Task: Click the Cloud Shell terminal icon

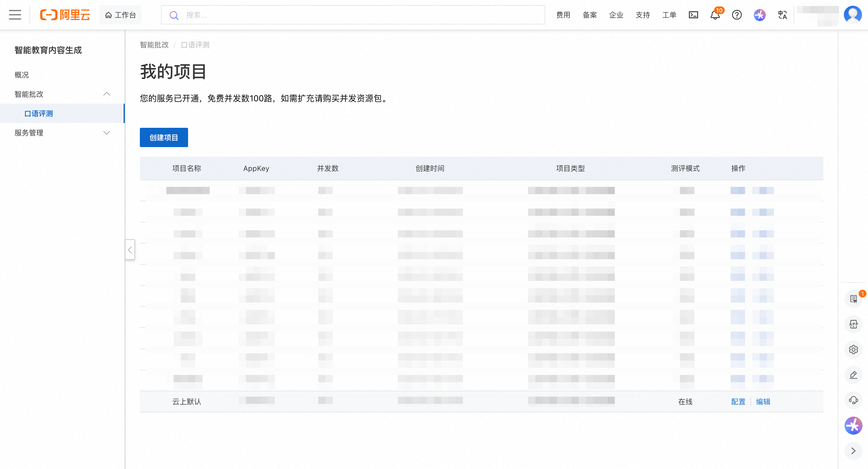Action: pyautogui.click(x=693, y=15)
